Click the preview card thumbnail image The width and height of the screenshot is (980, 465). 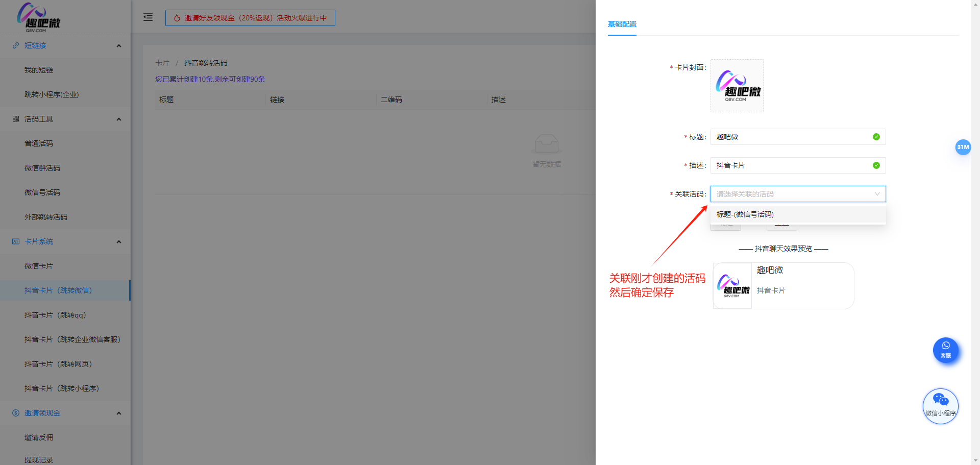point(732,286)
